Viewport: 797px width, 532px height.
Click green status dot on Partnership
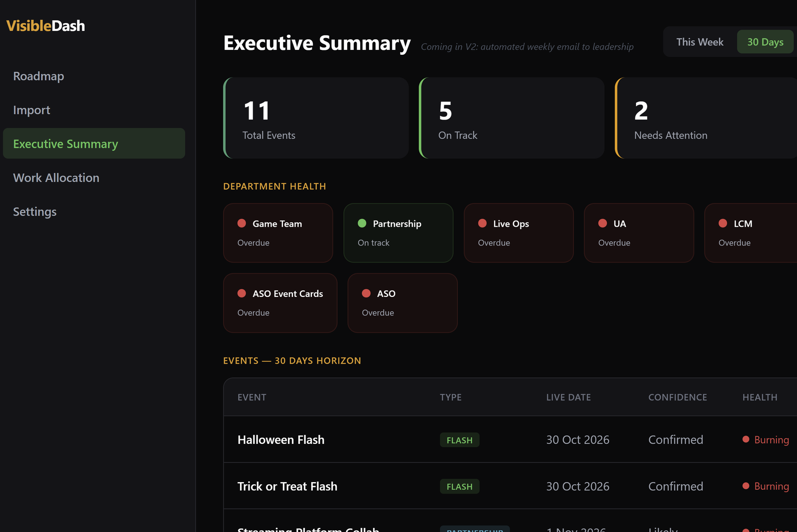(362, 223)
